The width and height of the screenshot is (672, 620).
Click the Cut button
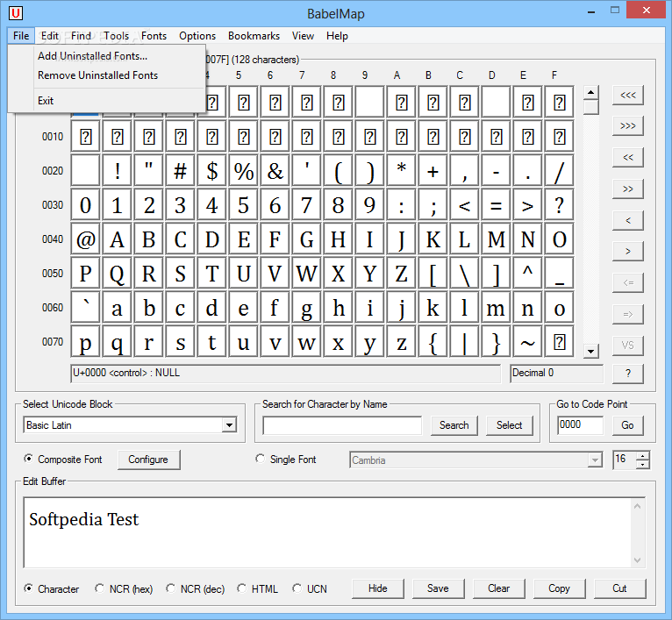[x=619, y=588]
